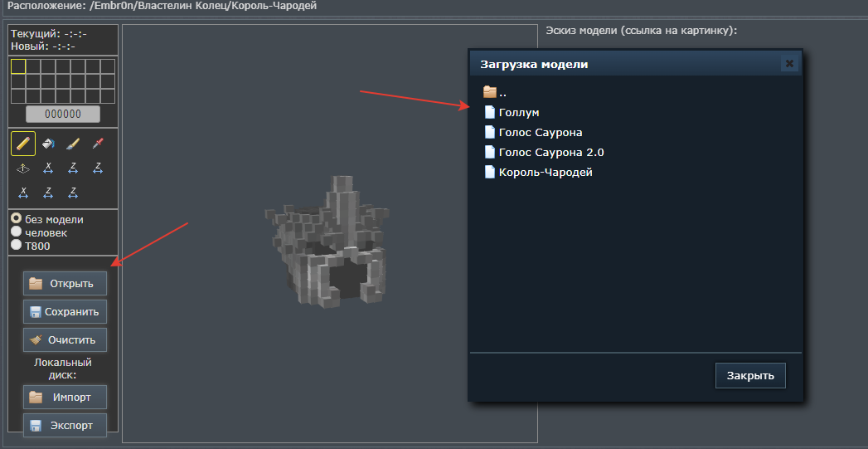868x449 pixels.
Task: Click the '000000' hex color field
Action: pos(63,115)
